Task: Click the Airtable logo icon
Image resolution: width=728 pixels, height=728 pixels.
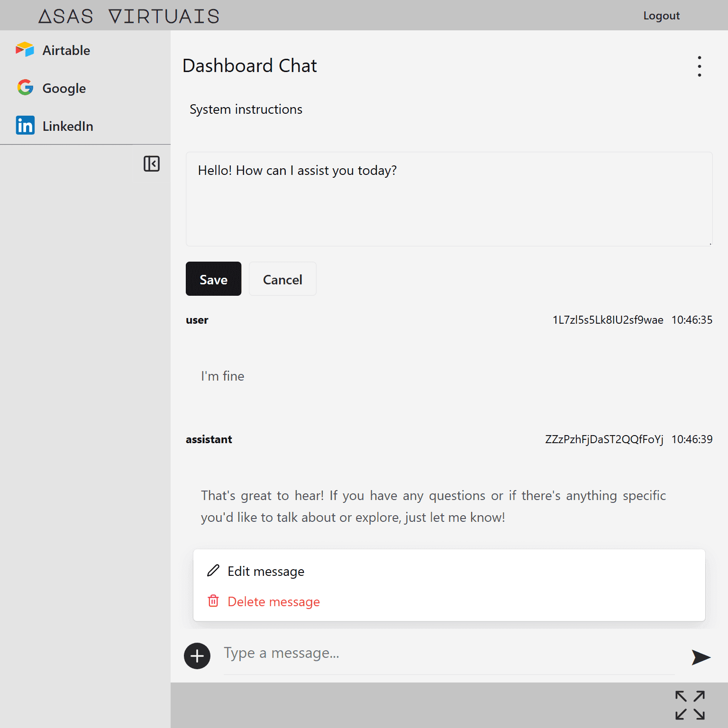Action: tap(25, 50)
